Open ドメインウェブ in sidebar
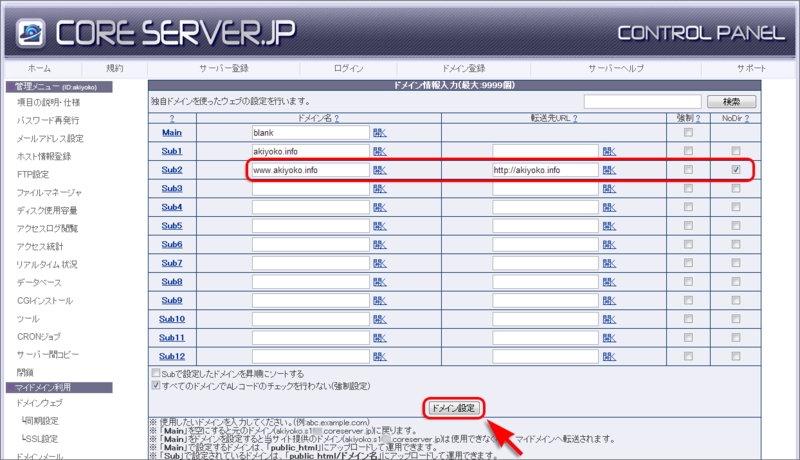 (39, 403)
